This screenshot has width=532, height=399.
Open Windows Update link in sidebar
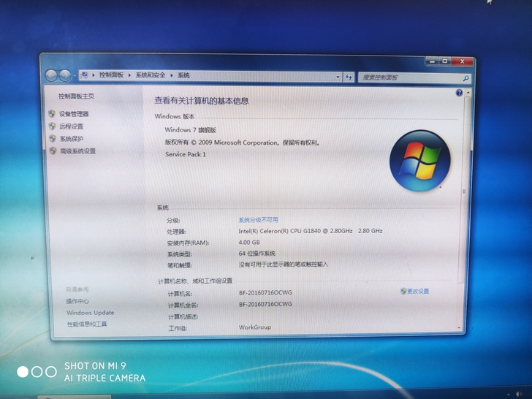coord(91,313)
